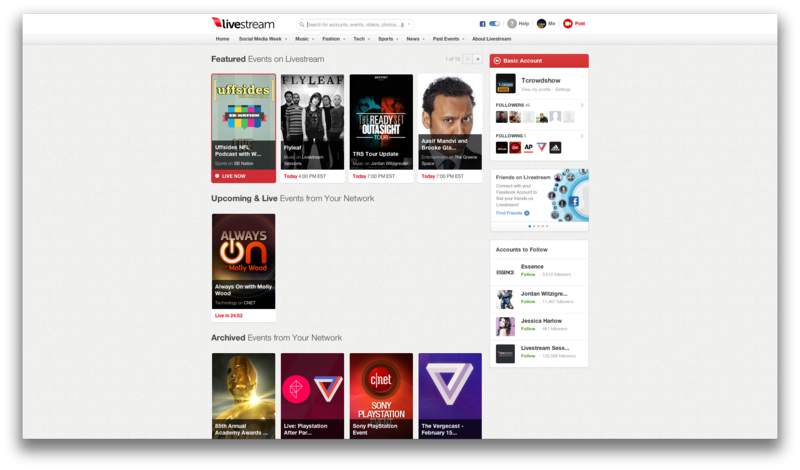The width and height of the screenshot is (800, 470).
Task: Click the Find Friends link
Action: point(509,213)
